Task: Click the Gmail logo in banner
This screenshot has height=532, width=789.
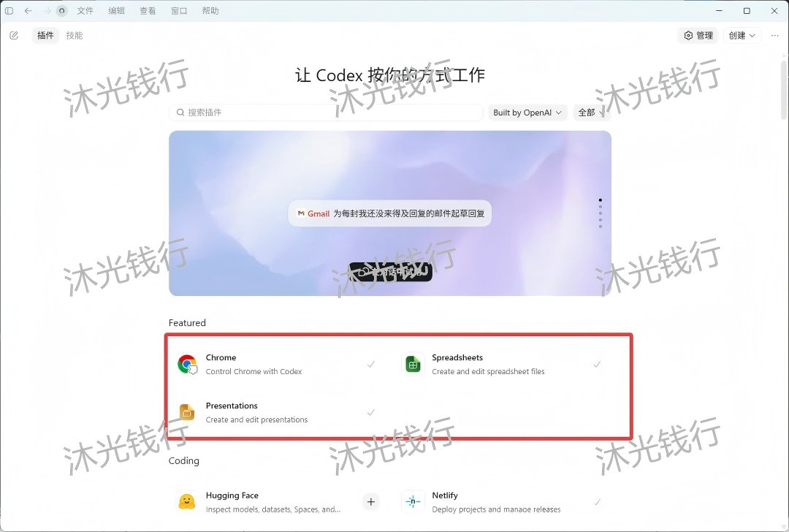Action: point(301,213)
